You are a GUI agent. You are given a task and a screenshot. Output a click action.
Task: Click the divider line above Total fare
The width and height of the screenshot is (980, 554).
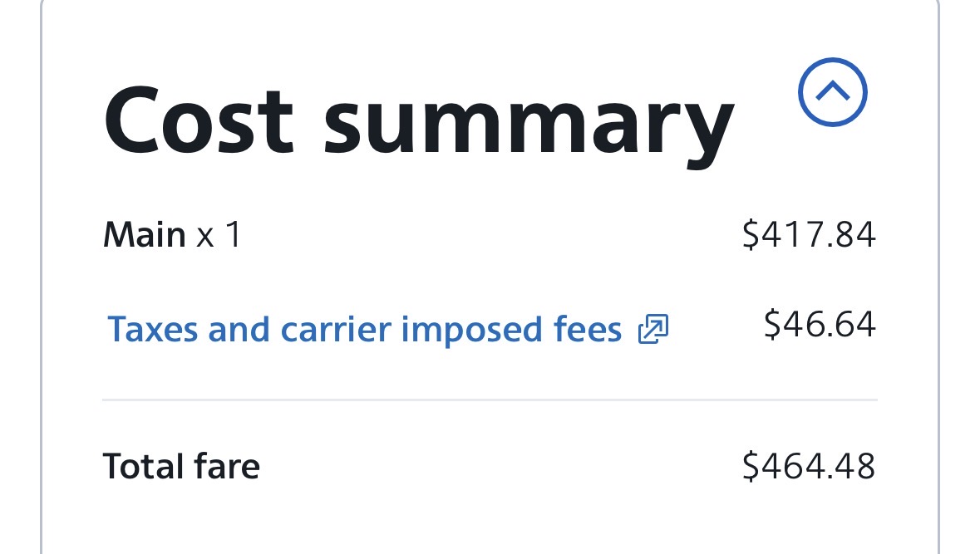coord(489,400)
